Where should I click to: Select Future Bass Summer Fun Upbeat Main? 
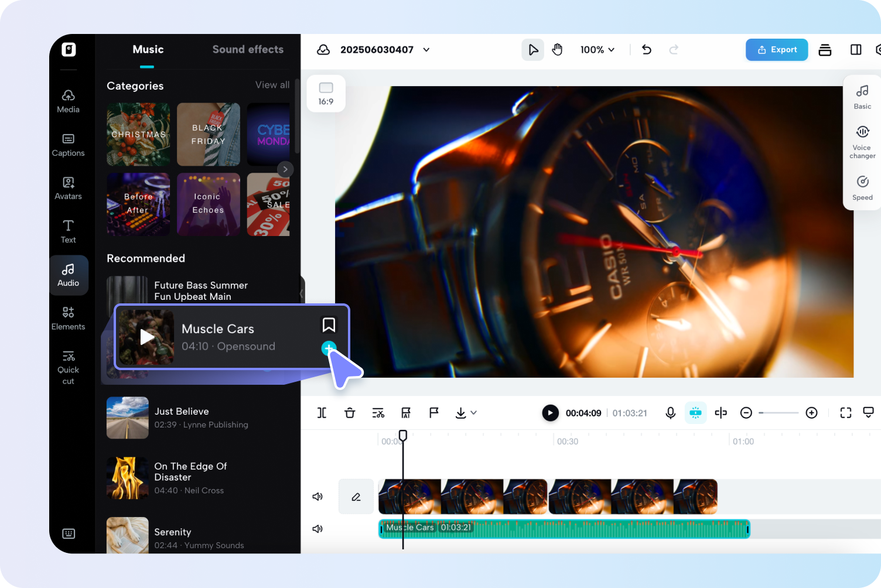(x=198, y=290)
